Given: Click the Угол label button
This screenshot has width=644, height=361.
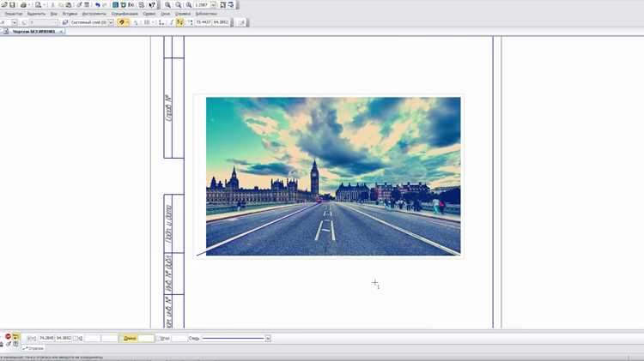Looking at the screenshot, I should [165, 339].
